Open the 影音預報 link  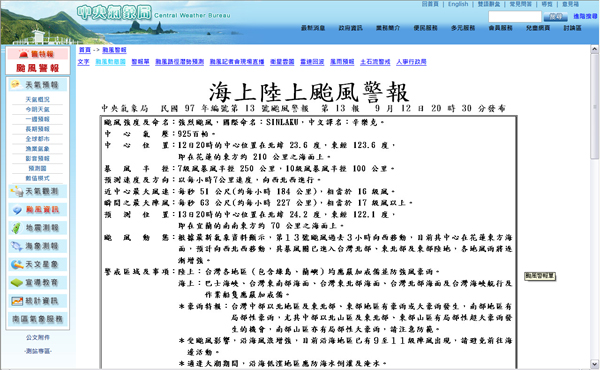click(x=38, y=159)
